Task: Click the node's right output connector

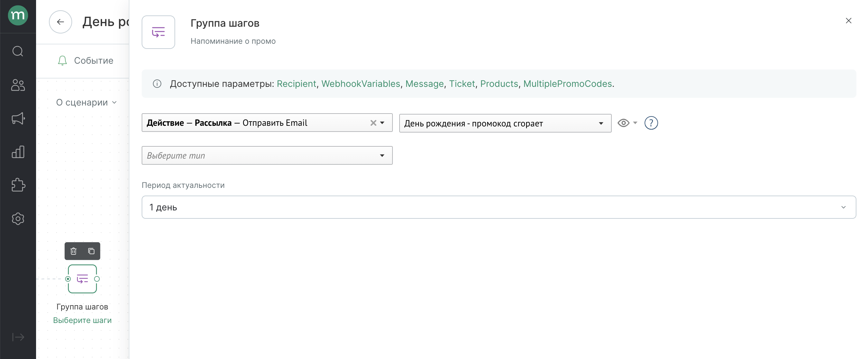Action: point(97,279)
